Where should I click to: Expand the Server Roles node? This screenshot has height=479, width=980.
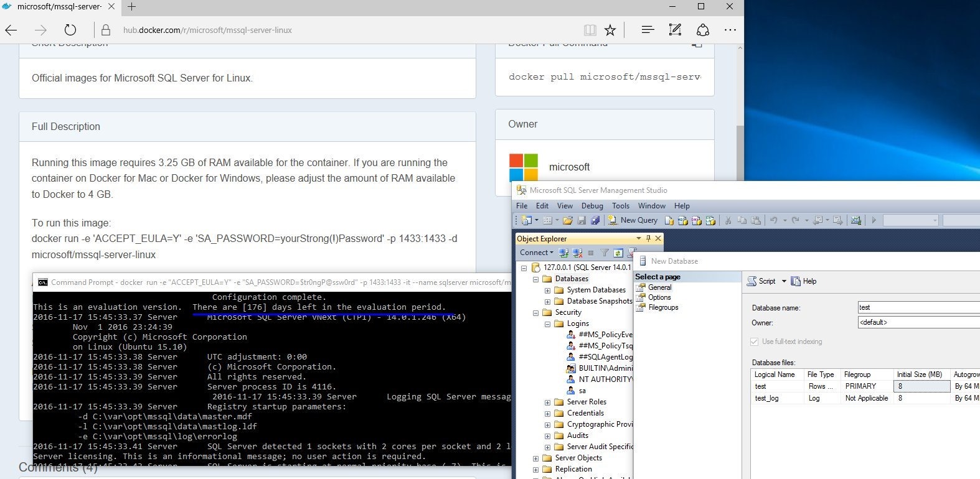[x=547, y=402]
